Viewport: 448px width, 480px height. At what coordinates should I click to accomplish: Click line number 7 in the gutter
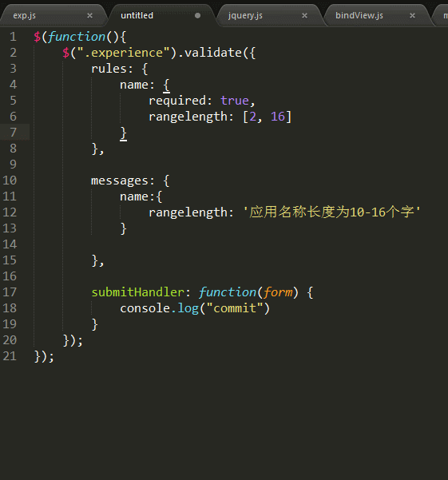[x=13, y=133]
